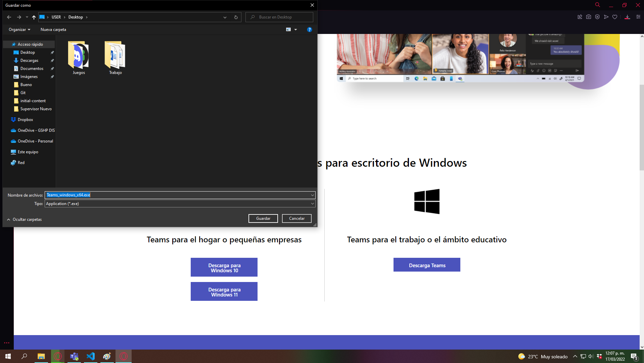Select the Juegos folder
Image resolution: width=644 pixels, height=363 pixels.
tap(79, 58)
